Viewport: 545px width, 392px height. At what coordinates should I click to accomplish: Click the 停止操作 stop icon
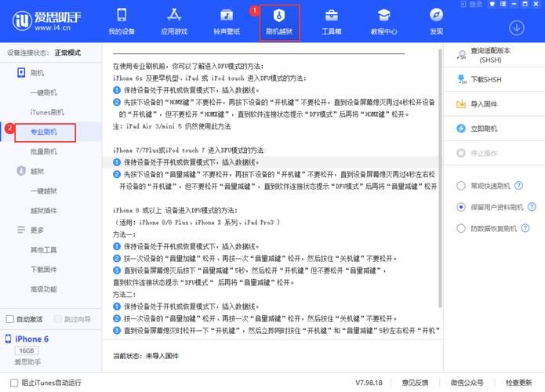(x=461, y=153)
